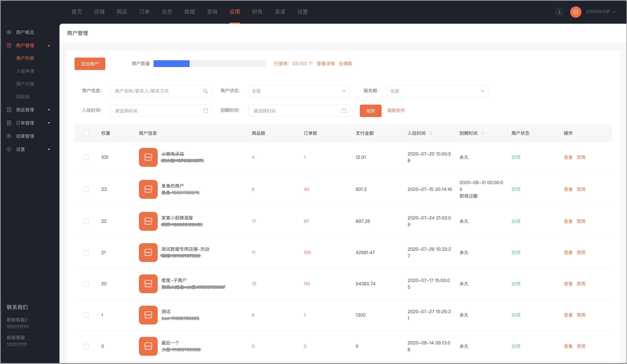Click the 添加商户 button
This screenshot has width=627, height=364.
[90, 64]
